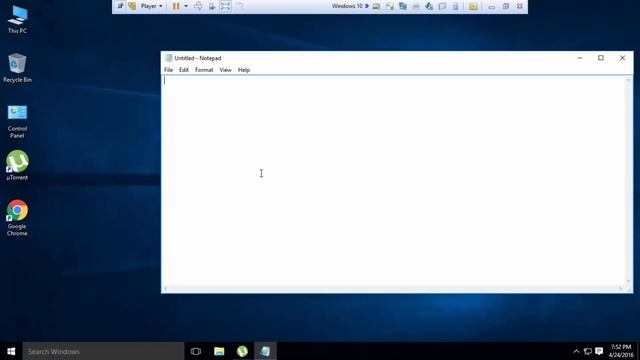Click the network adapter icon in VMware toolbar
The width and height of the screenshot is (640, 360).
[403, 7]
